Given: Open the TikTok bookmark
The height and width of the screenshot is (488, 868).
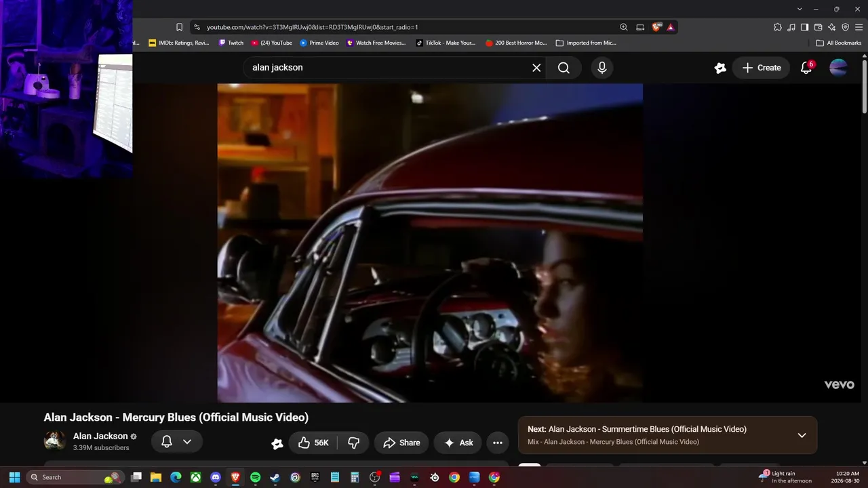Looking at the screenshot, I should click(x=446, y=43).
